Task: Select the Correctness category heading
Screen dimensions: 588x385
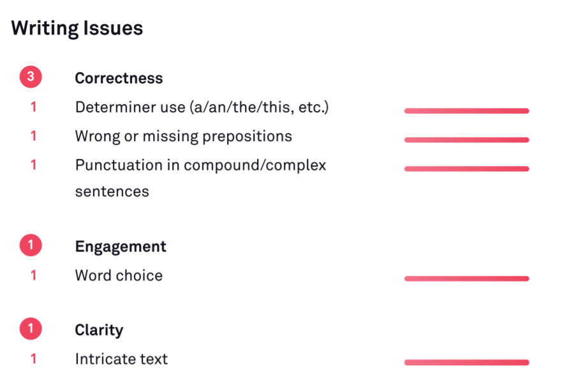Action: (x=119, y=78)
